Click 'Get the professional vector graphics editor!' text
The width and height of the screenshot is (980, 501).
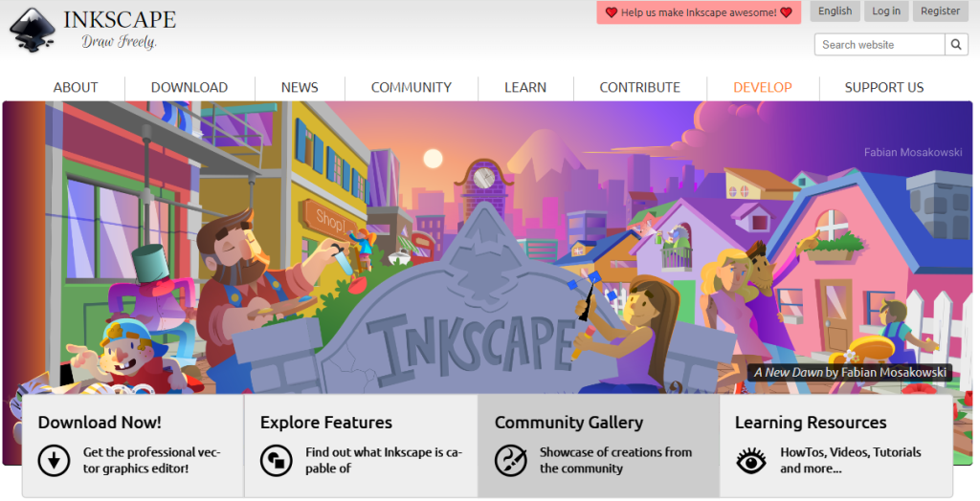point(152,461)
